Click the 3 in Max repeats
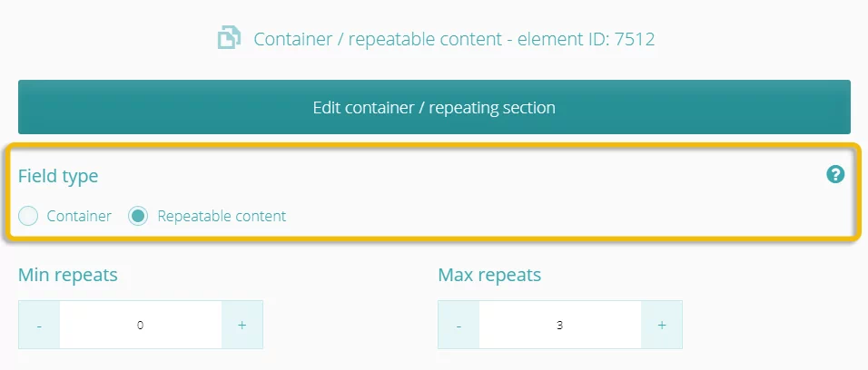This screenshot has height=370, width=868. click(x=559, y=326)
